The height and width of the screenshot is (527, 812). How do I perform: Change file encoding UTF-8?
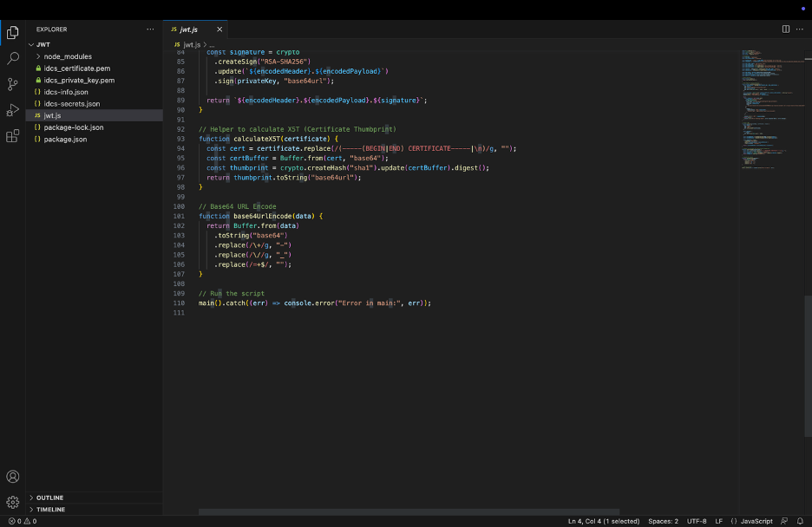click(697, 521)
